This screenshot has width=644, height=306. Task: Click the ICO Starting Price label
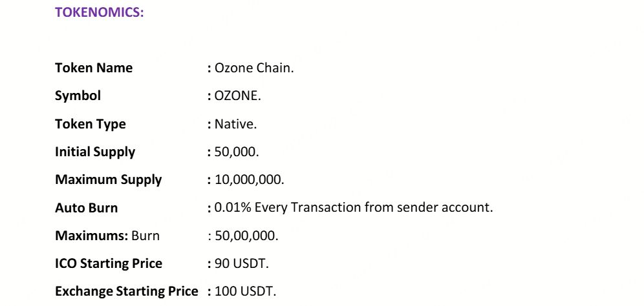pyautogui.click(x=109, y=263)
